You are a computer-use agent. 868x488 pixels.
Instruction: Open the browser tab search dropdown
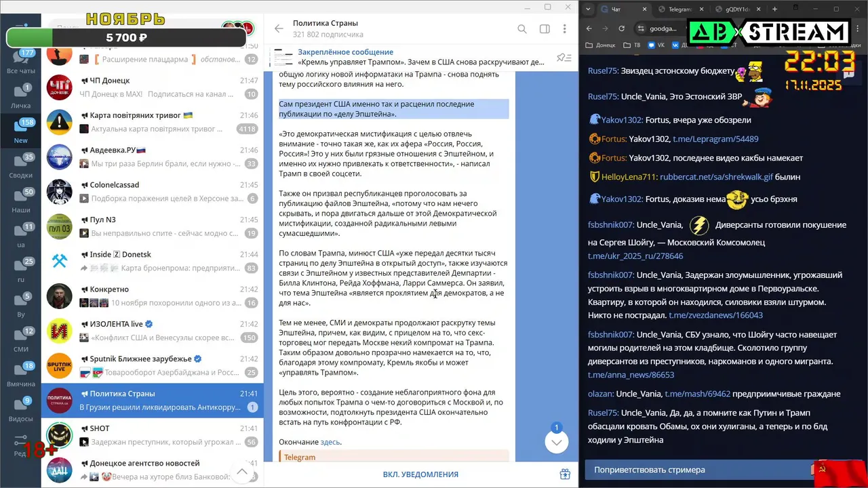589,9
